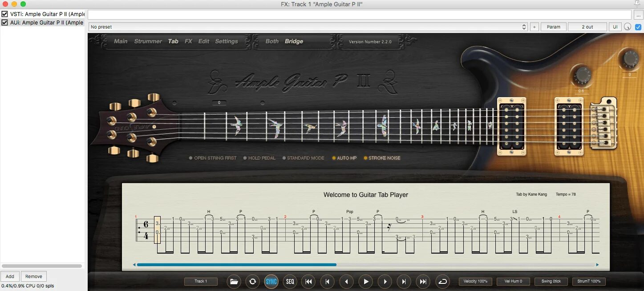Open the No preset dropdown
The height and width of the screenshot is (291, 644).
[308, 27]
